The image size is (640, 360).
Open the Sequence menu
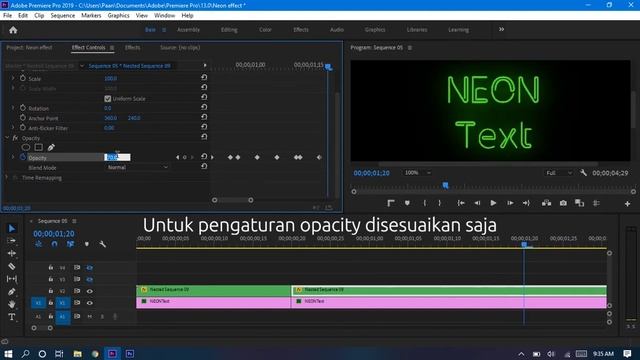point(62,16)
